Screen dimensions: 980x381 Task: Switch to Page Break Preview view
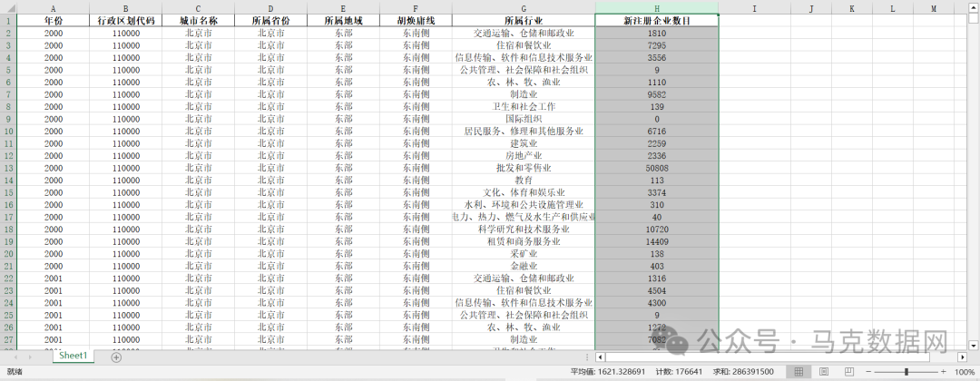point(848,372)
